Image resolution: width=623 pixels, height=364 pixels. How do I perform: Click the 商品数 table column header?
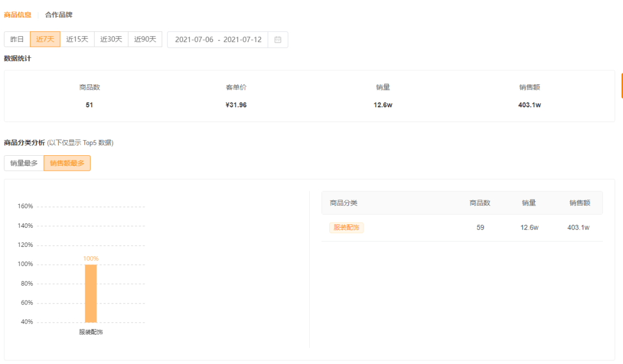[x=480, y=203]
